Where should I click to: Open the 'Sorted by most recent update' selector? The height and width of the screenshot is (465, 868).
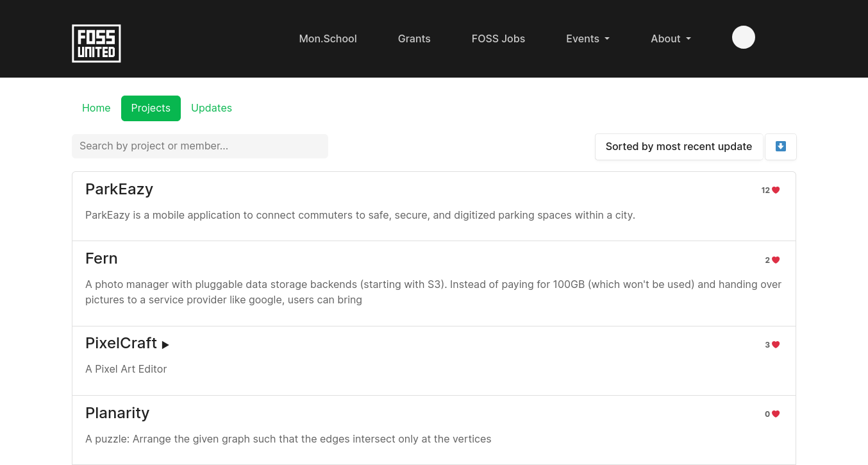click(x=679, y=147)
